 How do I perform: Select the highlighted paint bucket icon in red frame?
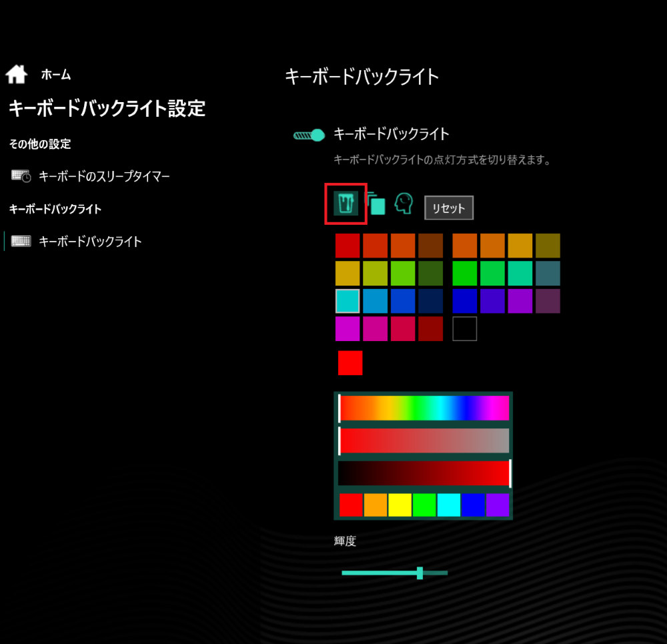345,203
